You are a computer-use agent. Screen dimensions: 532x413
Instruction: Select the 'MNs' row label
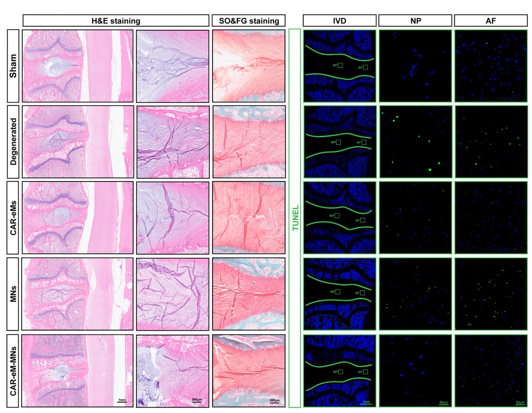[13, 294]
